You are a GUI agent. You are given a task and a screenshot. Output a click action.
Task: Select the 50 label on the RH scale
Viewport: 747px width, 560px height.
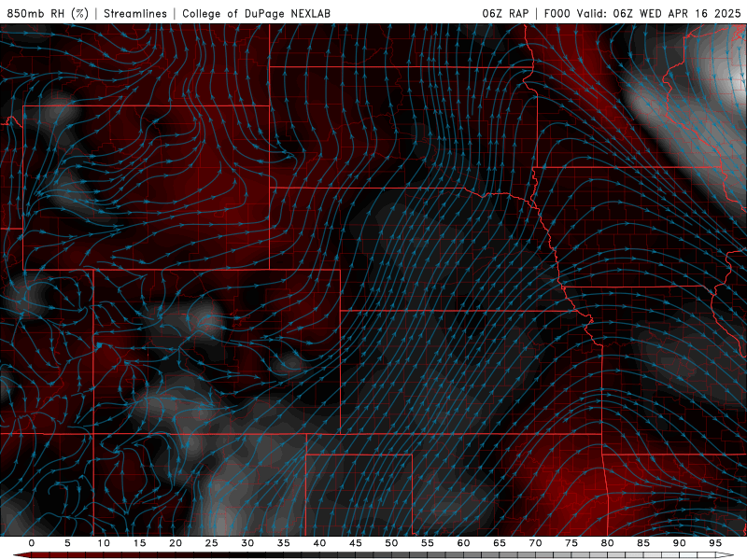click(x=391, y=543)
